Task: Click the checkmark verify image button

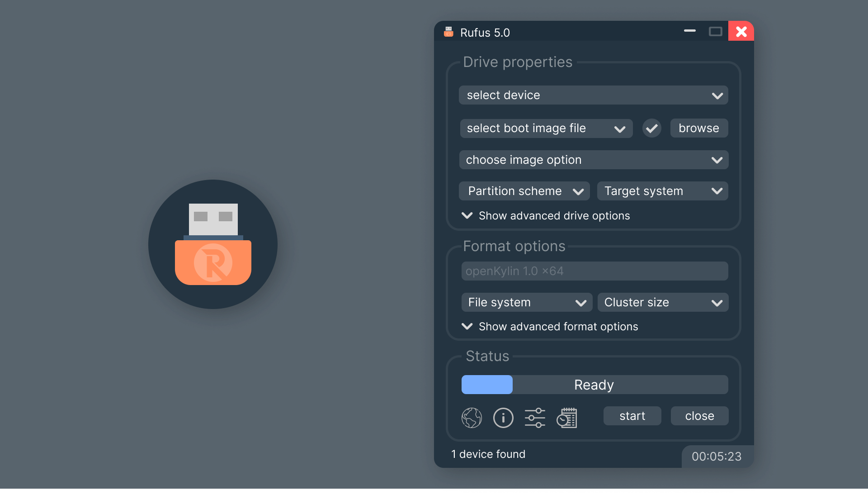Action: [x=651, y=129]
